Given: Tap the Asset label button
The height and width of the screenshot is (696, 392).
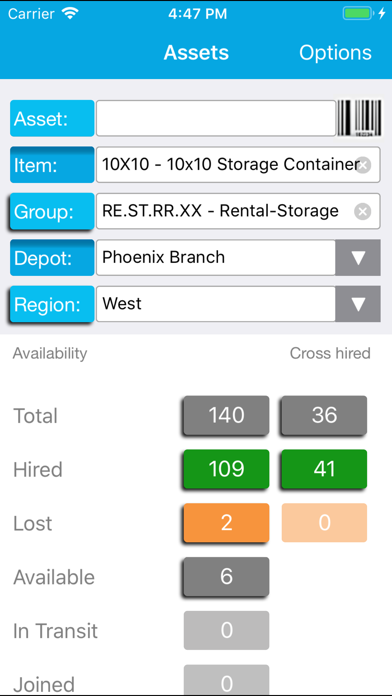Looking at the screenshot, I should [x=52, y=118].
